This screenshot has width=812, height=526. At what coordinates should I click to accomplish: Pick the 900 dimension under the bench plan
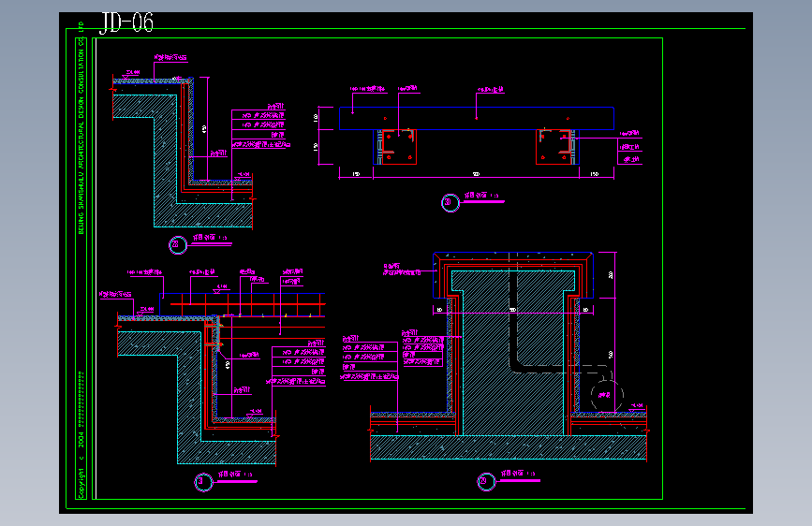(476, 174)
